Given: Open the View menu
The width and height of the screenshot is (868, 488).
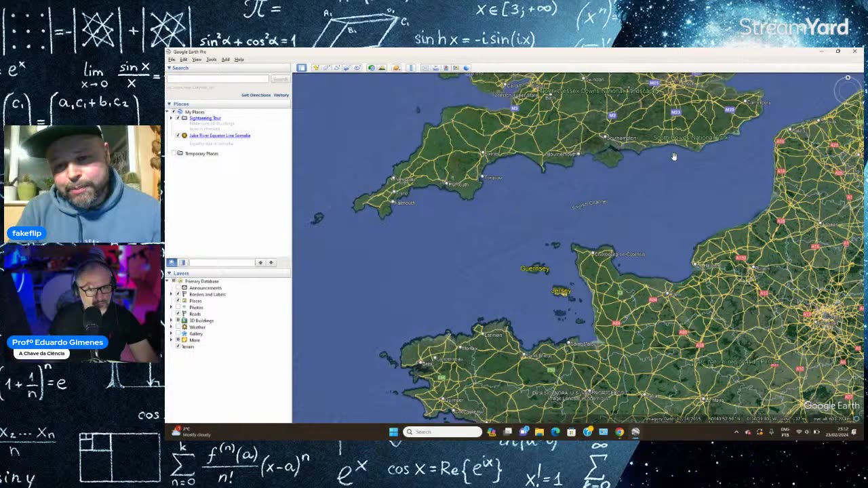Looking at the screenshot, I should 197,60.
